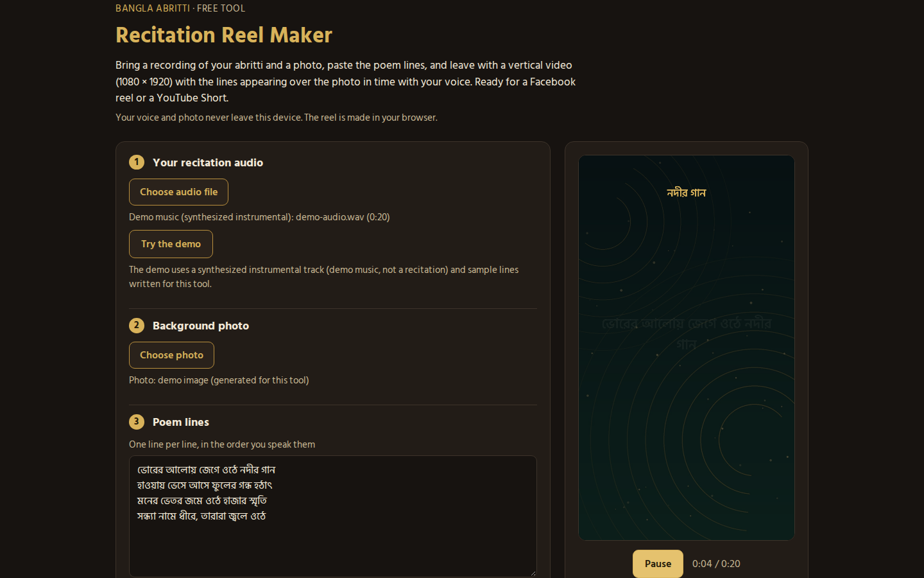Screen dimensions: 924x578
Task: Click 'BANGLA ABRITTI · FREE TOOL' label
Action: tap(180, 8)
